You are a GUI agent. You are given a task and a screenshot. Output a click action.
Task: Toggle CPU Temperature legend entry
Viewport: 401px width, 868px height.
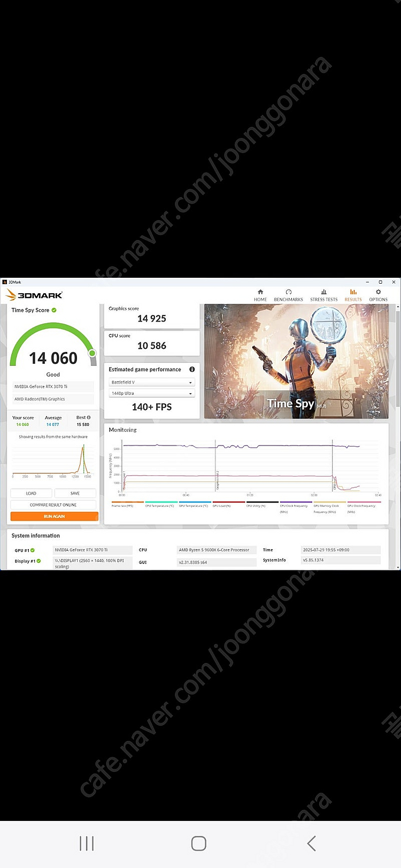point(161,504)
